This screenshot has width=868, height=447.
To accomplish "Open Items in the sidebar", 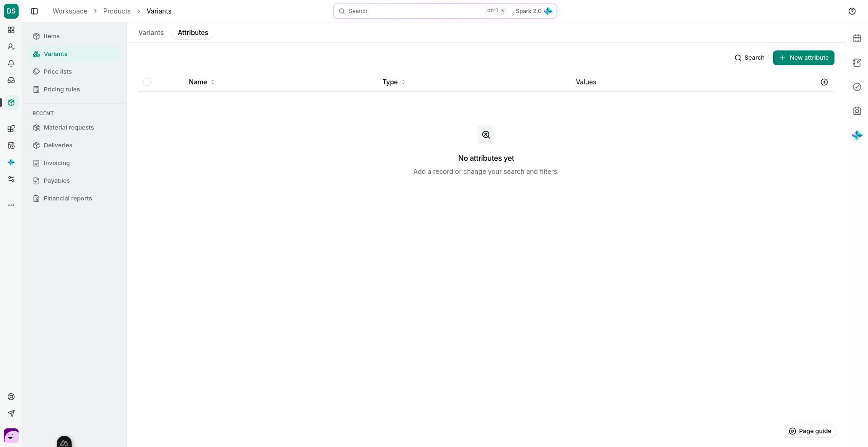I will pos(74,36).
